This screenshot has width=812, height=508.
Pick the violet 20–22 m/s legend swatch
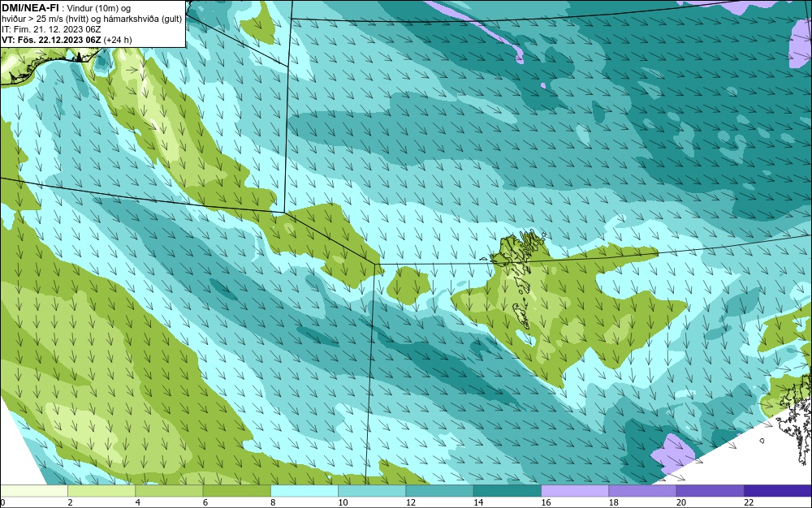pyautogui.click(x=710, y=491)
